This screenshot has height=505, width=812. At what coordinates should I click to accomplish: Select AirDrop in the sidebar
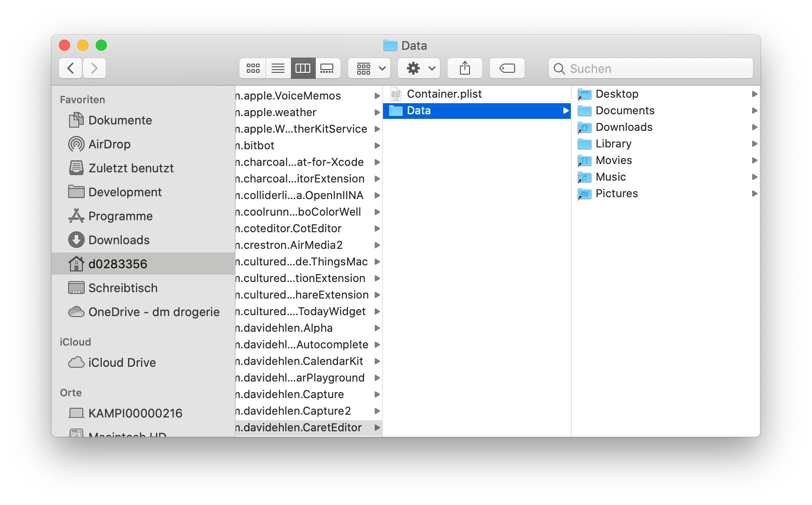tap(109, 144)
